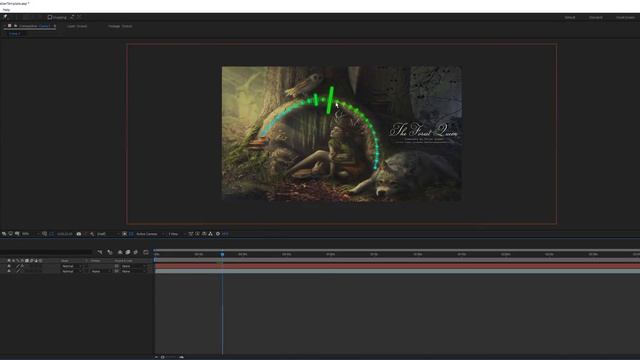Reset exposure icon in viewer footer

click(218, 234)
